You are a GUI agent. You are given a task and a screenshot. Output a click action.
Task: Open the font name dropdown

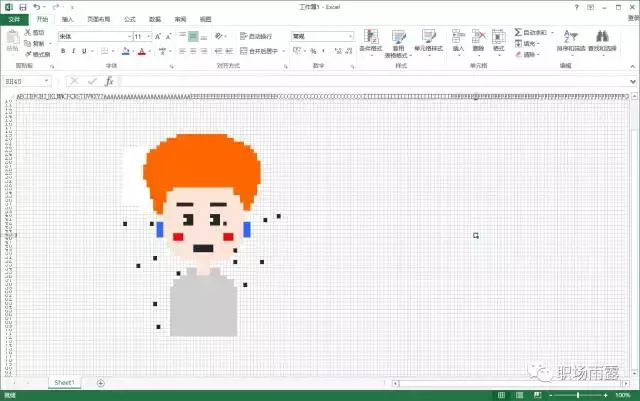pyautogui.click(x=129, y=36)
